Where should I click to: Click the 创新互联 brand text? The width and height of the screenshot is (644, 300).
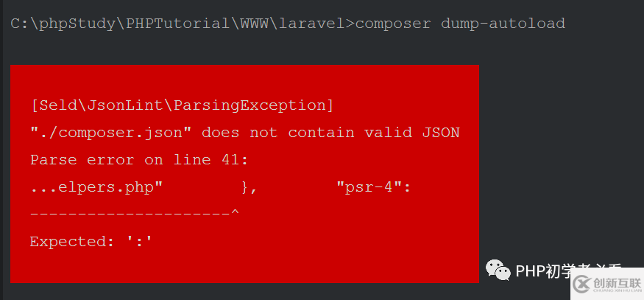617,283
